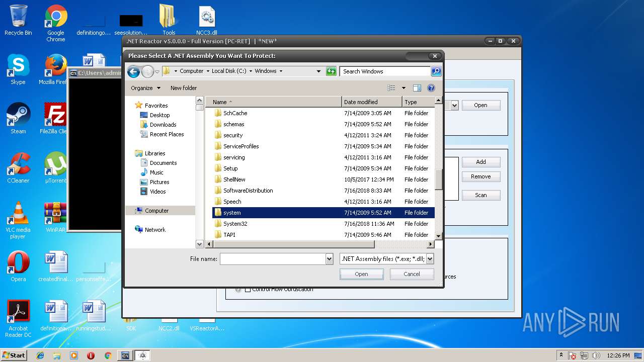
Task: Open the help question-mark icon
Action: 431,88
